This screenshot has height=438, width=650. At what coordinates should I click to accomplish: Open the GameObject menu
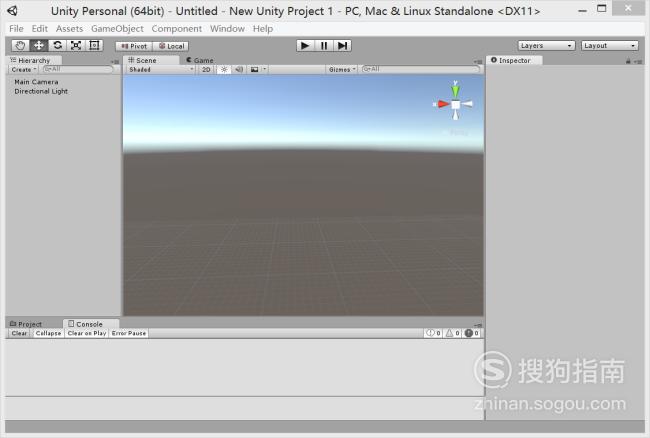tap(117, 29)
